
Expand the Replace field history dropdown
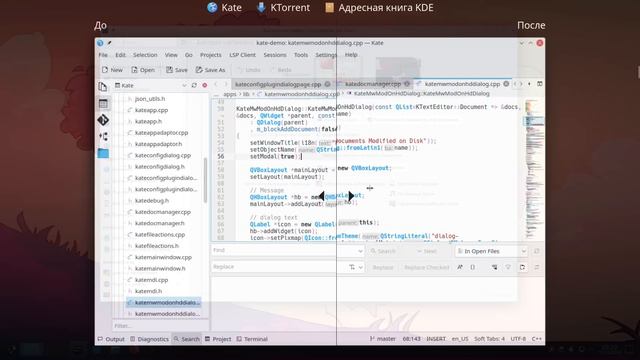pyautogui.click(x=360, y=267)
